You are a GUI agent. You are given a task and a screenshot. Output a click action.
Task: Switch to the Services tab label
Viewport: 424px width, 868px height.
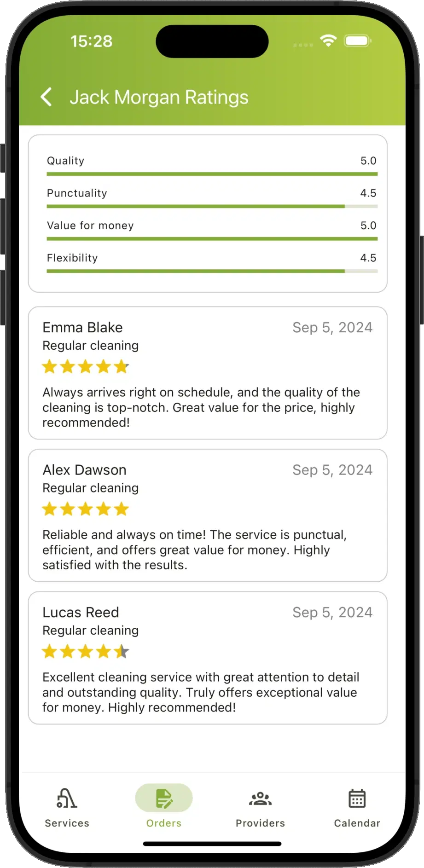pyautogui.click(x=67, y=823)
